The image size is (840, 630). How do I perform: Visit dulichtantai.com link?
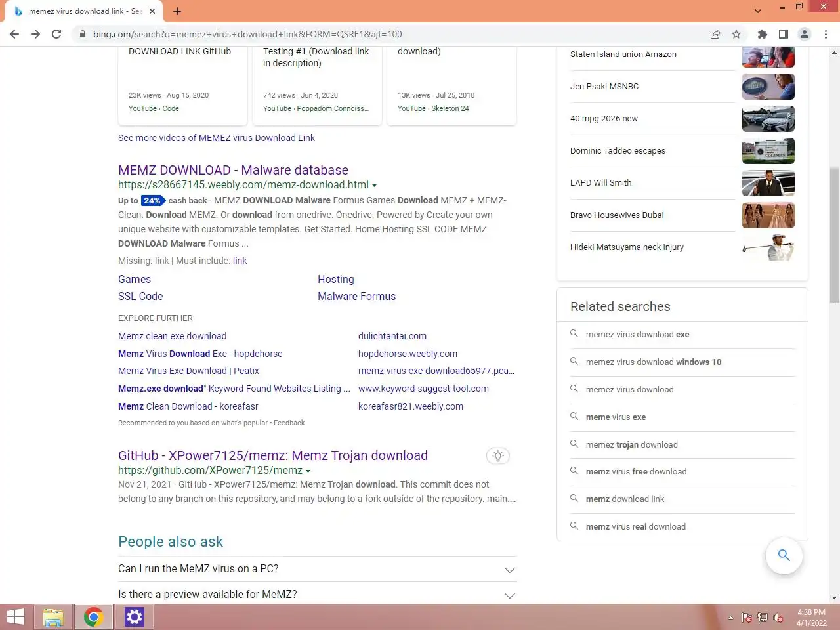392,336
